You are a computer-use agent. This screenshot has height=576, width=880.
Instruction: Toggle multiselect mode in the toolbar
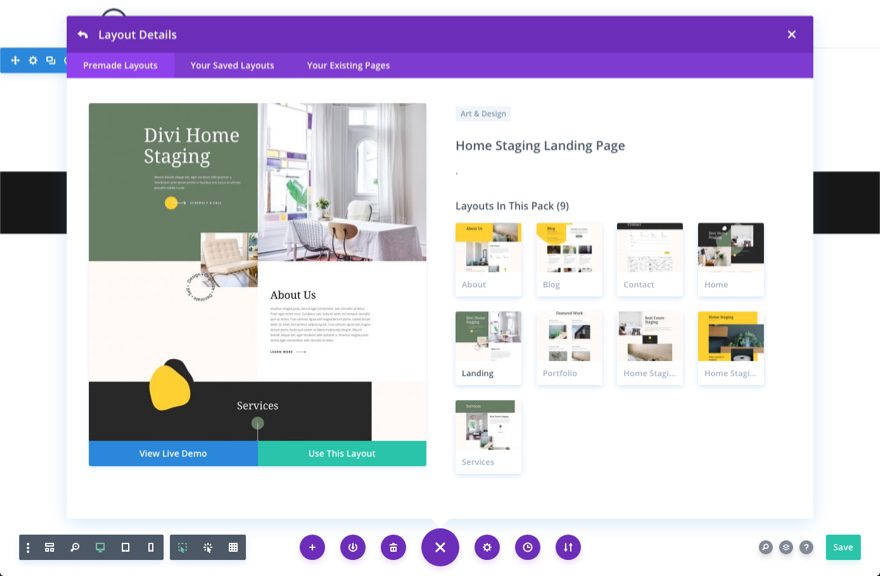point(182,547)
